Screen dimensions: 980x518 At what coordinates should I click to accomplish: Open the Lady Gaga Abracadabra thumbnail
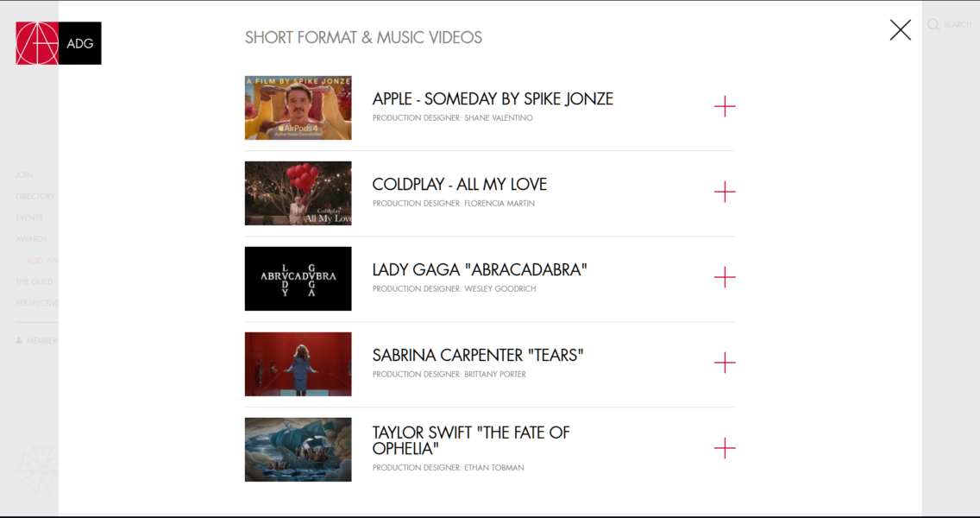[298, 278]
